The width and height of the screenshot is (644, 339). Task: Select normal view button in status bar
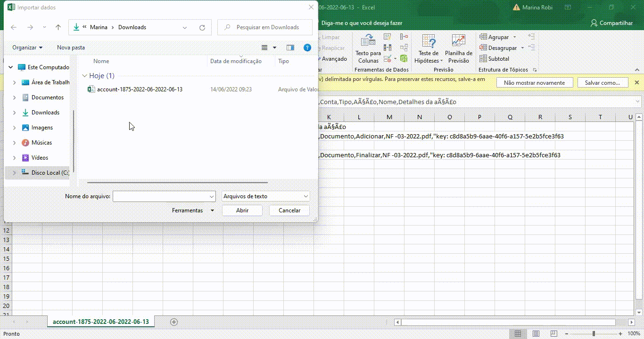(518, 334)
